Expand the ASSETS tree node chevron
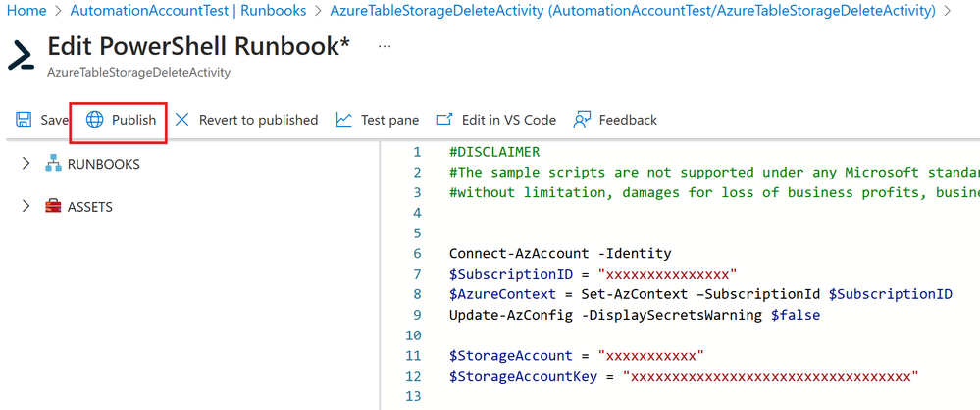980x410 pixels. tap(26, 206)
